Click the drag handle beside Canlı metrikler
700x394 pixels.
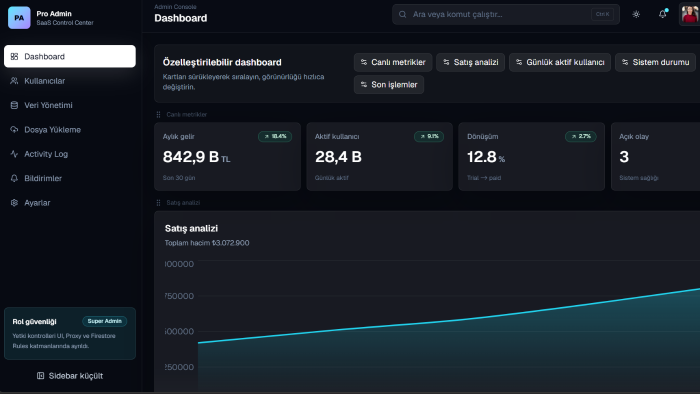click(x=158, y=115)
